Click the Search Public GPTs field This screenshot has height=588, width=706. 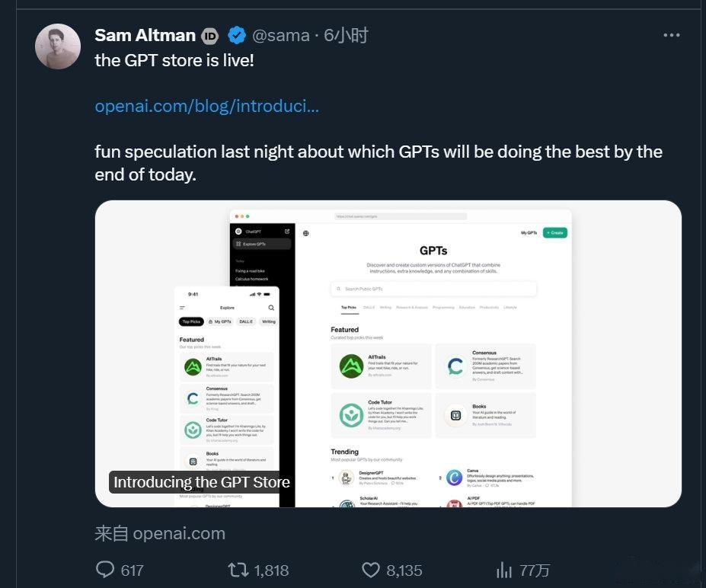[433, 289]
